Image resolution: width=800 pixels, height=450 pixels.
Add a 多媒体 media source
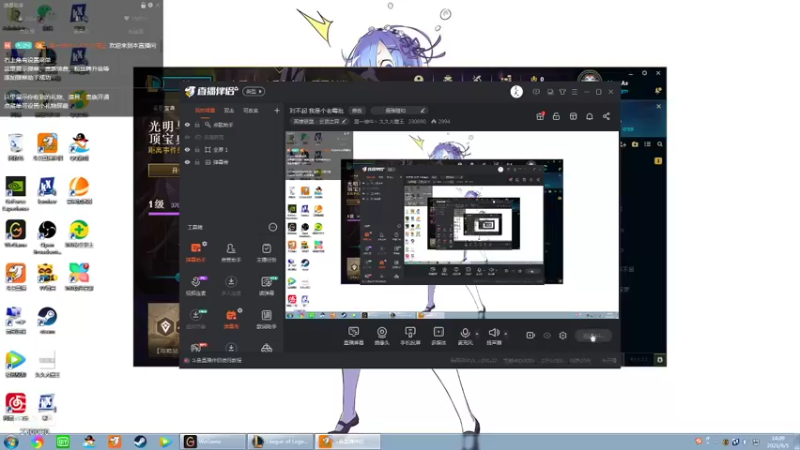pos(438,336)
